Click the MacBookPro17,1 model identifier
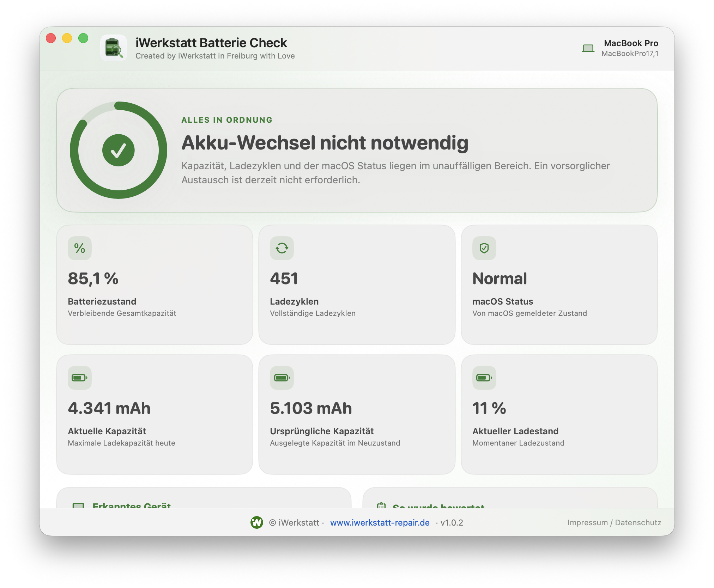The image size is (714, 588). [x=630, y=54]
